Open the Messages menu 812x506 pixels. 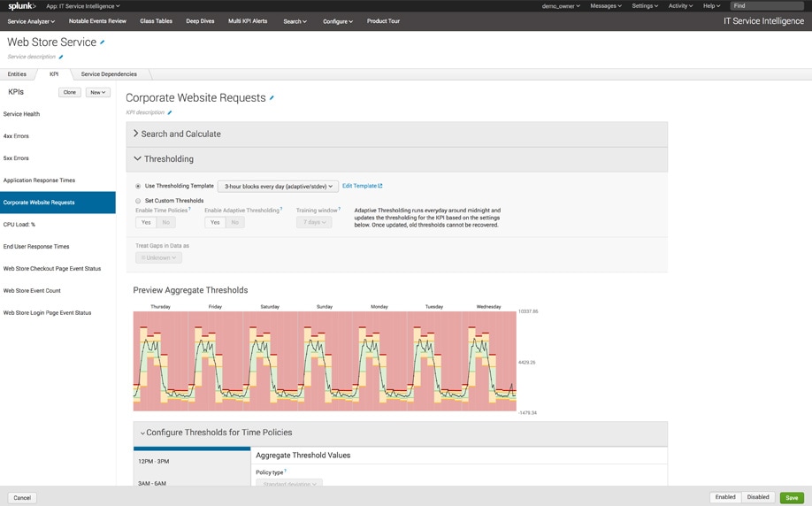tap(606, 6)
